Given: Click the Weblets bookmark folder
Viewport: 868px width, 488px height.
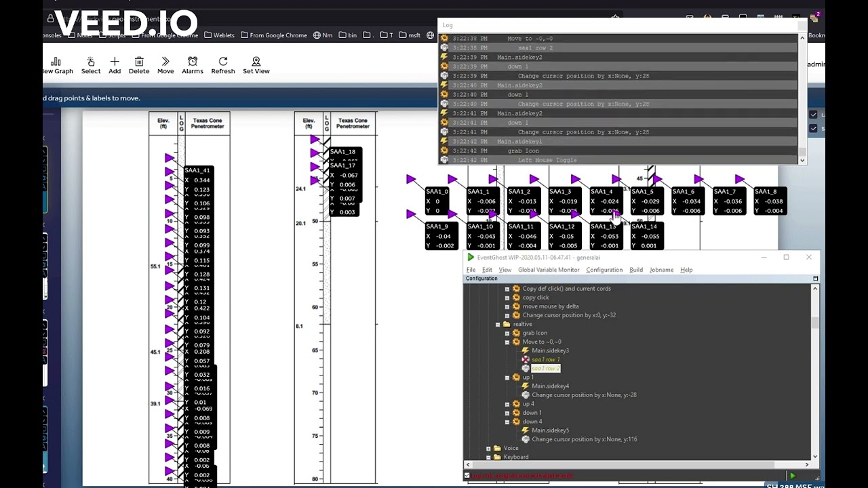Looking at the screenshot, I should tap(219, 35).
